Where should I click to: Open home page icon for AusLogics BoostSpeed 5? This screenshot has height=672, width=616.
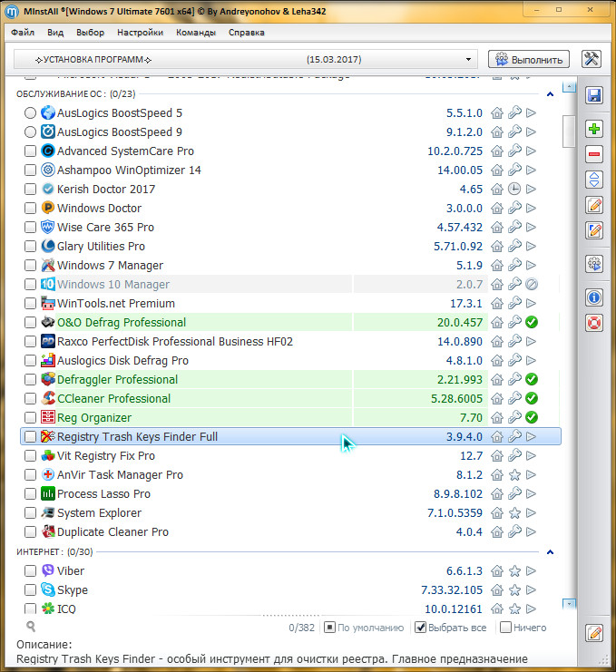(x=497, y=113)
